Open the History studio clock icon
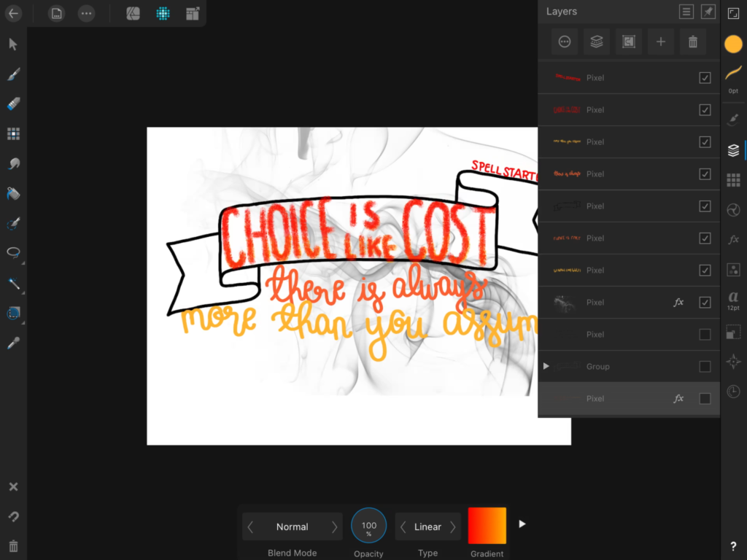 pos(733,392)
